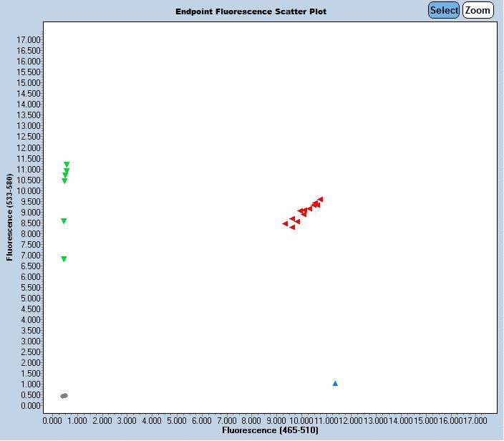The height and width of the screenshot is (441, 504).
Task: Click the 5.000 label on the x-axis
Action: pyautogui.click(x=178, y=420)
